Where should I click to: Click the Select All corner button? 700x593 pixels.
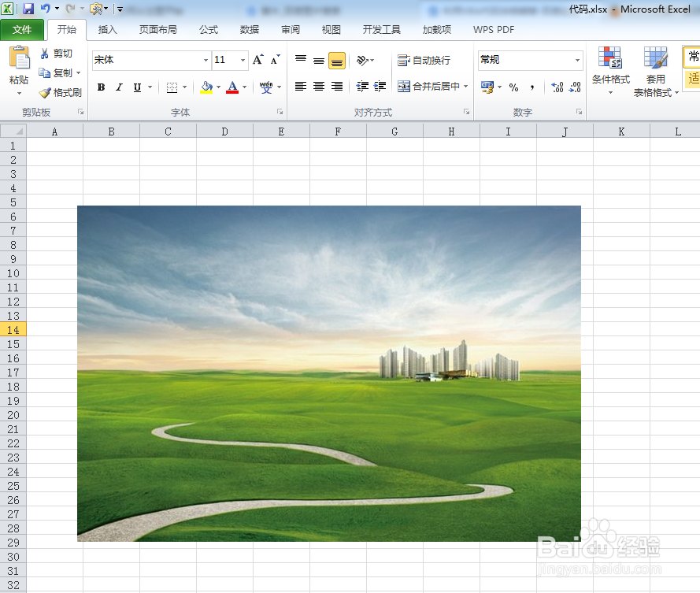[13, 132]
